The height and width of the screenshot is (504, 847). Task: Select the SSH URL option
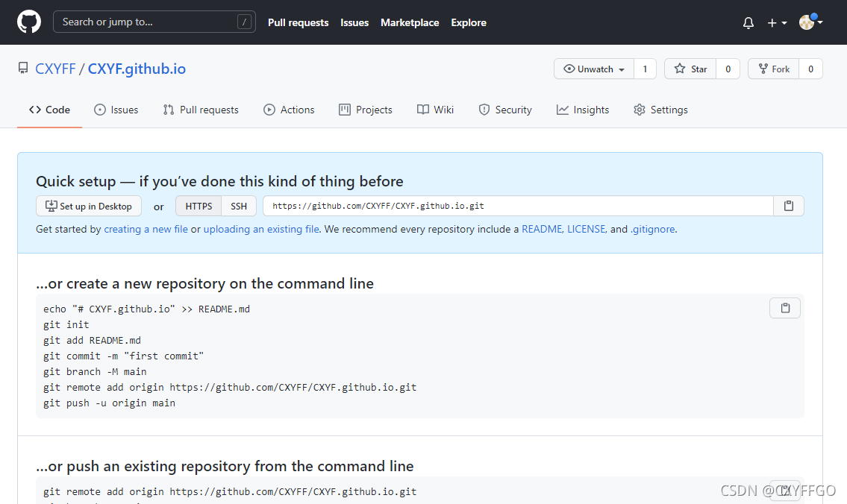pyautogui.click(x=239, y=206)
